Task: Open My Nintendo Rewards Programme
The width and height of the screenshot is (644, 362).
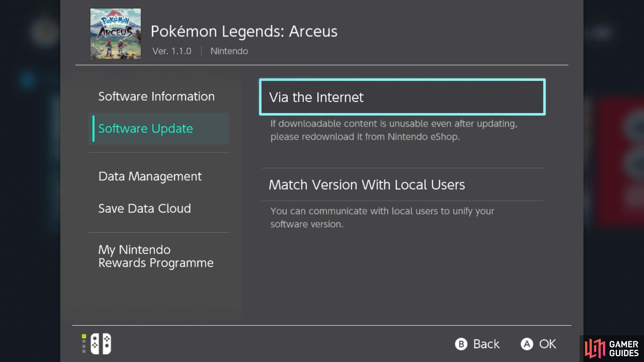Action: tap(156, 256)
